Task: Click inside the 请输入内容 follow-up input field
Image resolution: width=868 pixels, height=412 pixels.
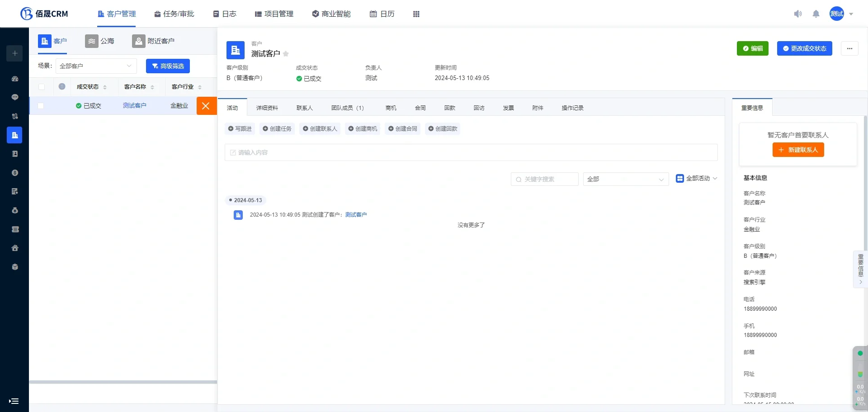Action: click(x=470, y=152)
